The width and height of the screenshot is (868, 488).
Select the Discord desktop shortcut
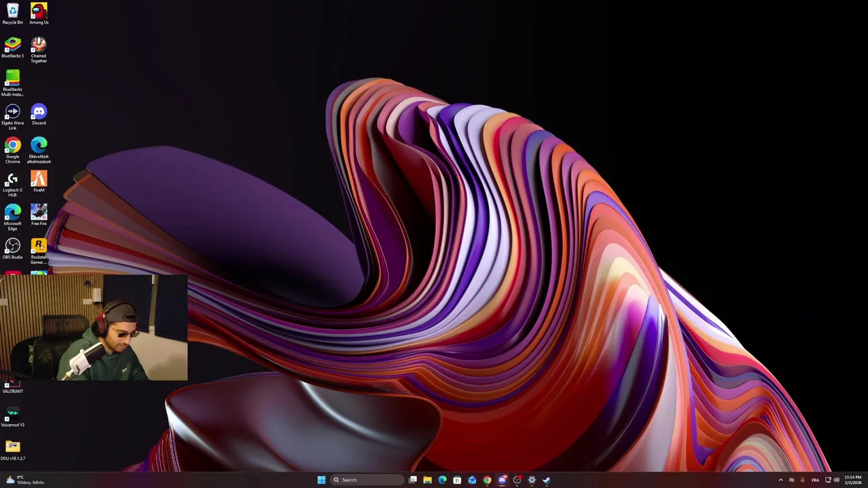[x=39, y=115]
